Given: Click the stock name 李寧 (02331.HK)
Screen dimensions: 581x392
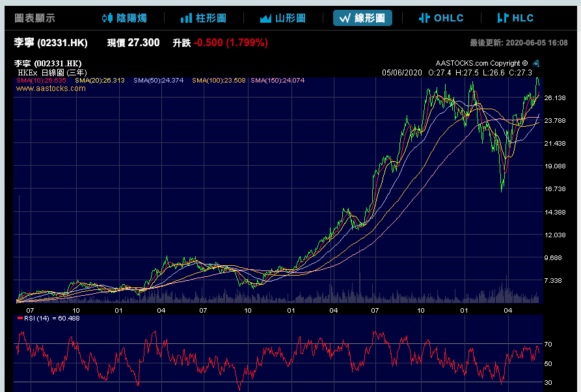Looking at the screenshot, I should tap(51, 42).
